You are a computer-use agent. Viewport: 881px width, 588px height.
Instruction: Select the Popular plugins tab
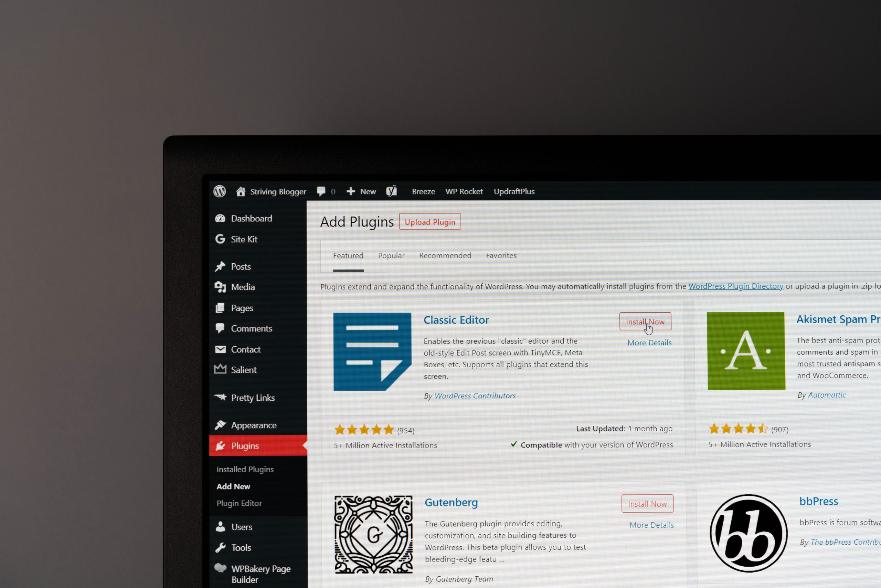point(392,255)
